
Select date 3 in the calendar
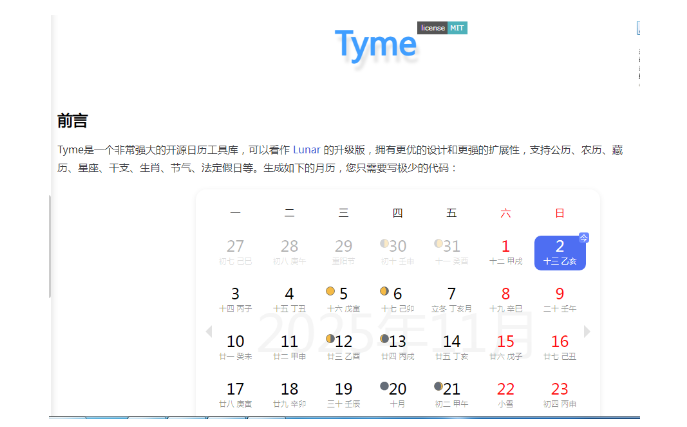pos(235,300)
